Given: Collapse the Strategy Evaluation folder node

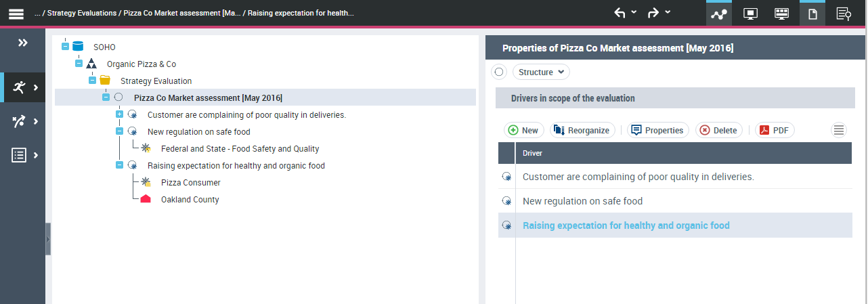Looking at the screenshot, I should pyautogui.click(x=92, y=81).
